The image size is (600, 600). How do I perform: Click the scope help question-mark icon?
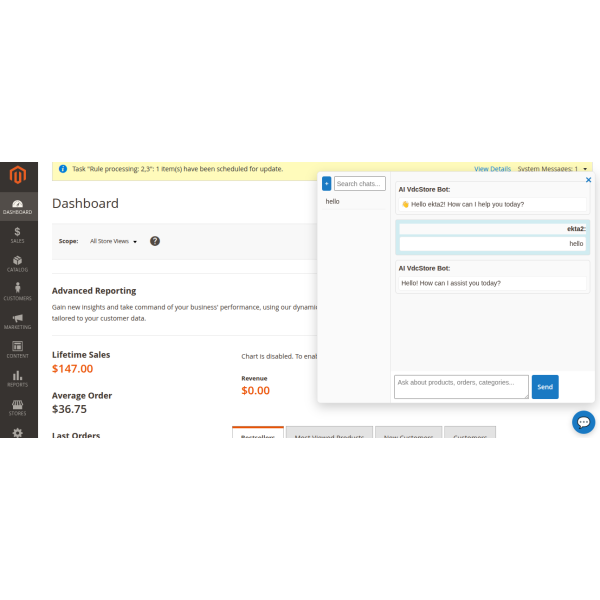point(155,241)
